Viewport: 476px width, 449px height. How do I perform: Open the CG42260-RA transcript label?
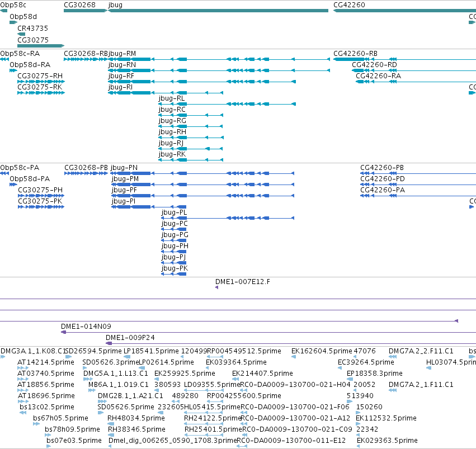click(378, 76)
